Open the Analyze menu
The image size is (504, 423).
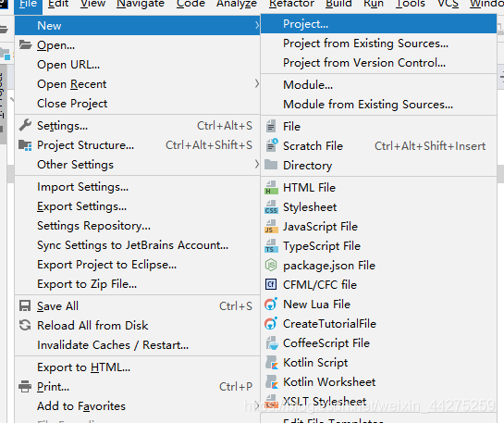pos(237,4)
